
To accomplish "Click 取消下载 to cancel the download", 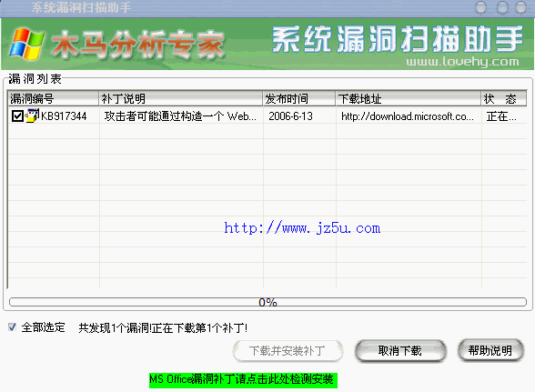I will click(400, 350).
